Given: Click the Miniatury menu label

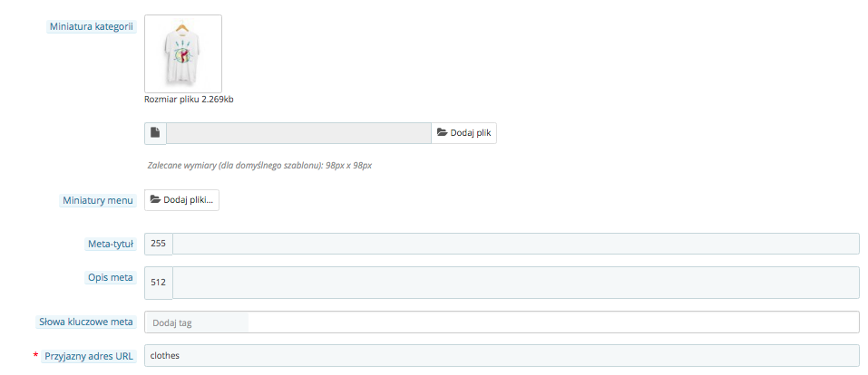Looking at the screenshot, I should (x=98, y=200).
